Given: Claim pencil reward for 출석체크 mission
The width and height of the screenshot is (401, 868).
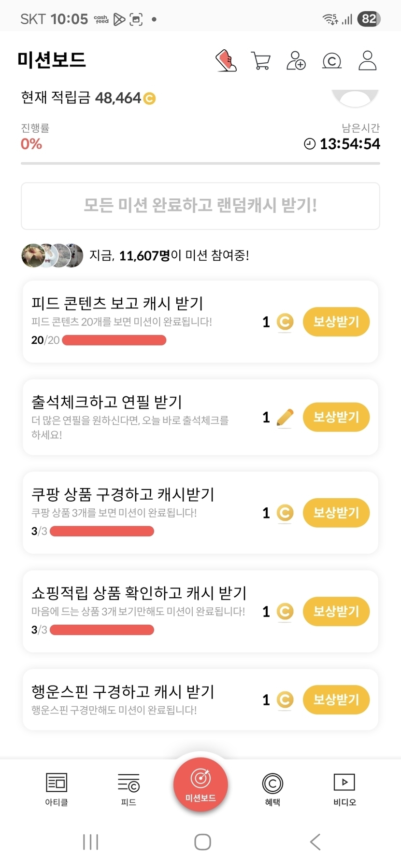Looking at the screenshot, I should pyautogui.click(x=336, y=417).
